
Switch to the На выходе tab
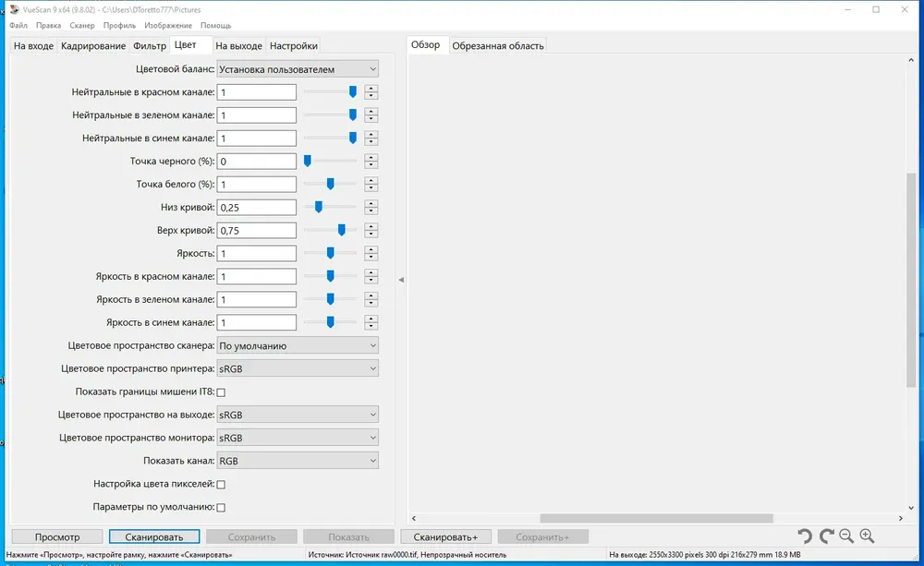click(238, 46)
